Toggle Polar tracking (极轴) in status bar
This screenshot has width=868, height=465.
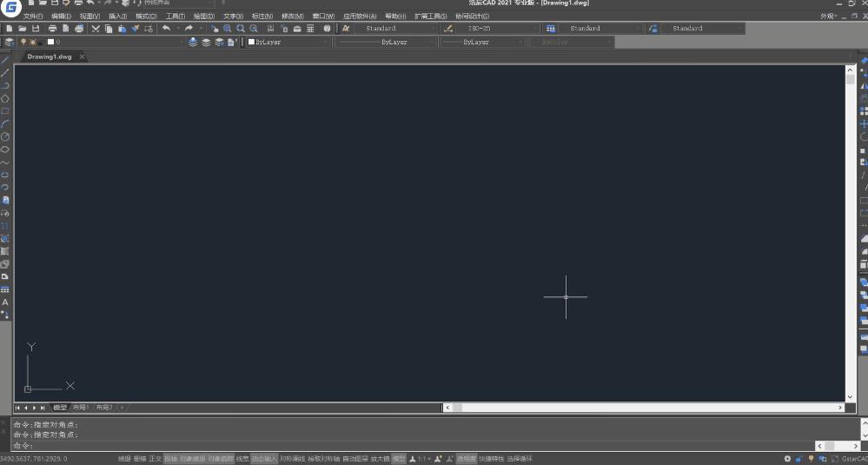170,459
